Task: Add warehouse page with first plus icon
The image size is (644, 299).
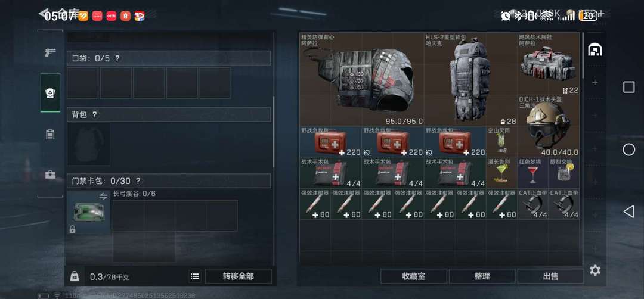Action: click(x=595, y=82)
